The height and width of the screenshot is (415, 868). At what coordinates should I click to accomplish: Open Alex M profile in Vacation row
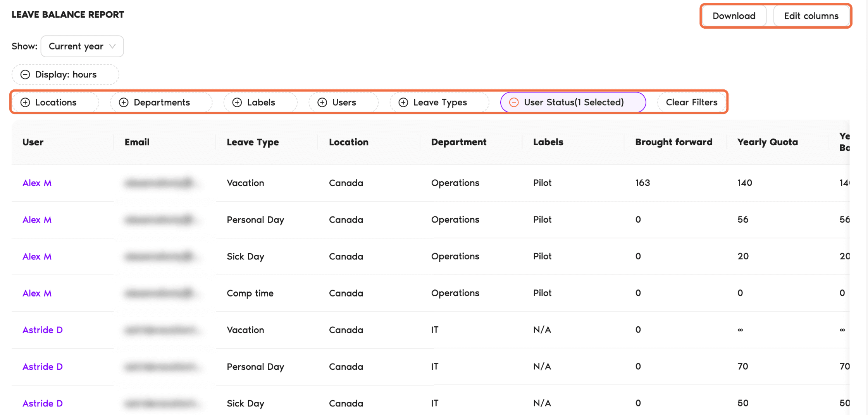[x=37, y=183]
